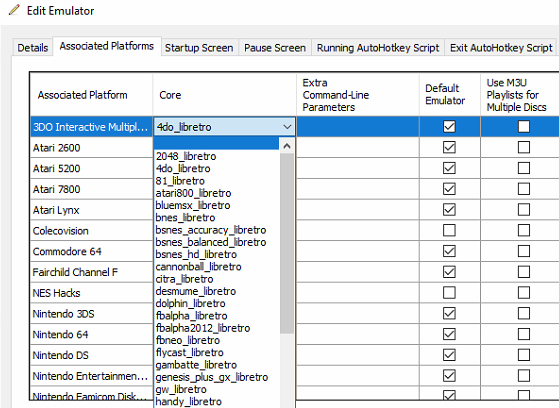Toggle Default Emulator for Nintendo DS
The width and height of the screenshot is (559, 408).
coord(449,355)
